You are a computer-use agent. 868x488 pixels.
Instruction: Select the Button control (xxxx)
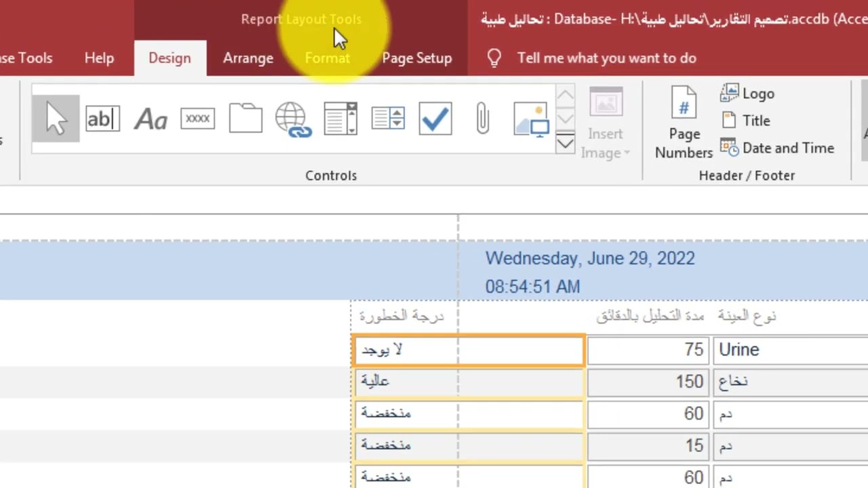click(x=197, y=119)
